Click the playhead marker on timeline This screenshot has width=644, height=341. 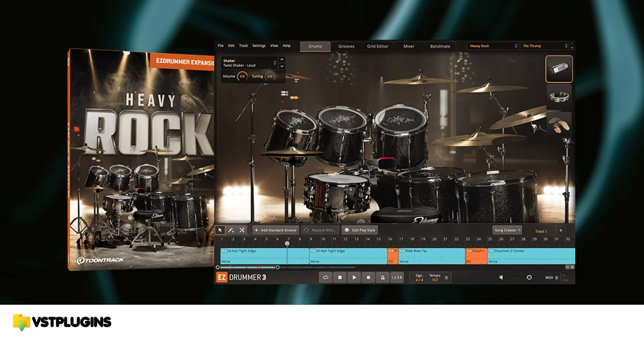[287, 244]
